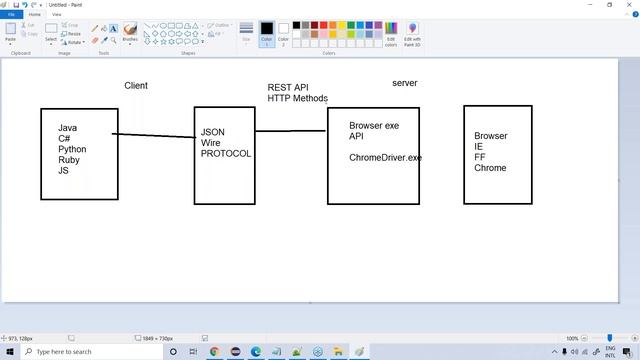The height and width of the screenshot is (360, 640).
Task: Click the 'JSON' text in canvas box
Action: [213, 132]
